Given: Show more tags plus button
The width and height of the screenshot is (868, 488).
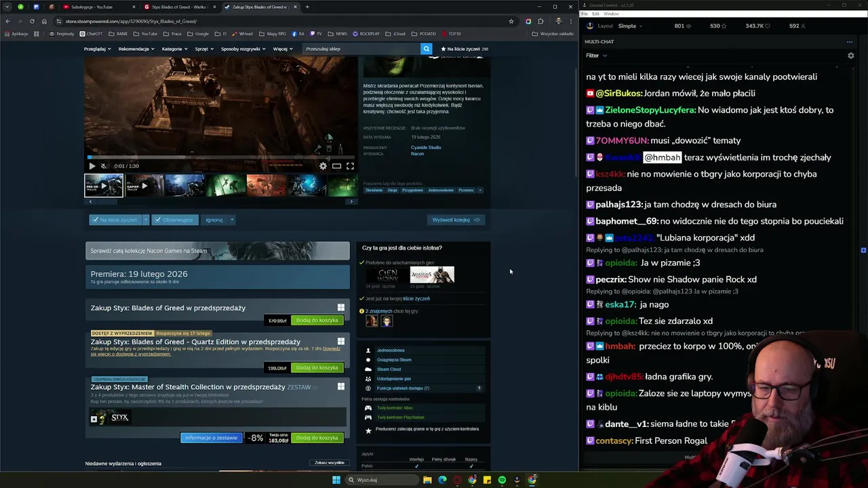Looking at the screenshot, I should click(480, 190).
